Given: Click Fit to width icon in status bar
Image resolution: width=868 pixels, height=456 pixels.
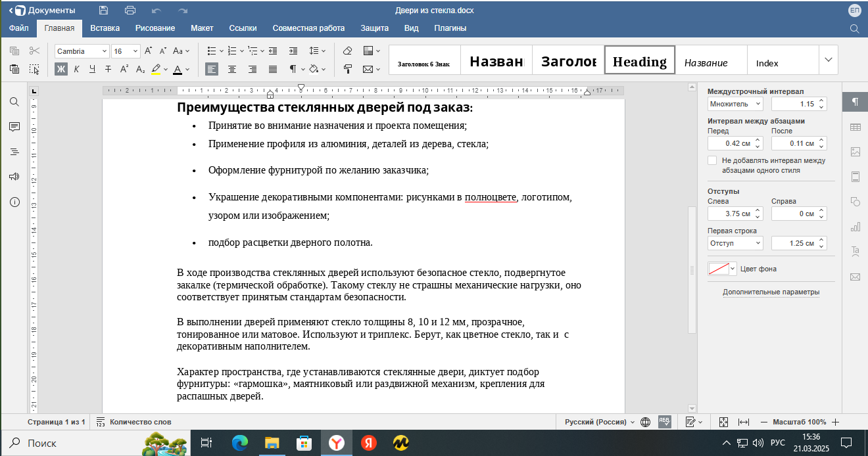Looking at the screenshot, I should coord(744,422).
